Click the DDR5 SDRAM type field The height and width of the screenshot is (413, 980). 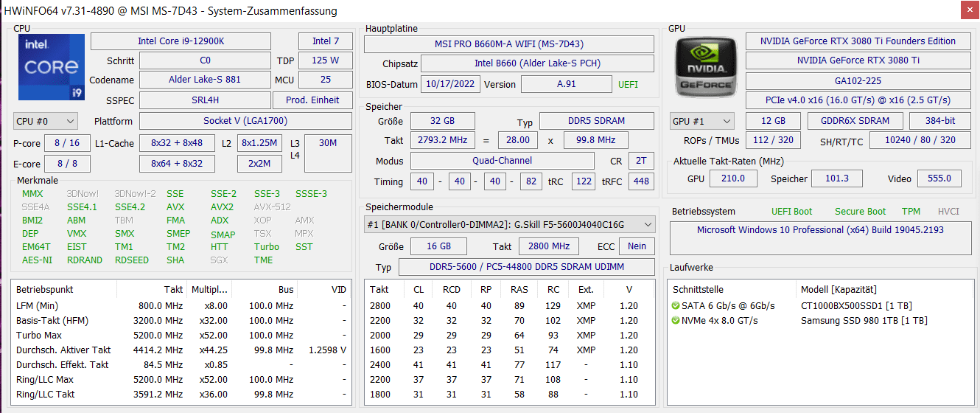point(597,121)
